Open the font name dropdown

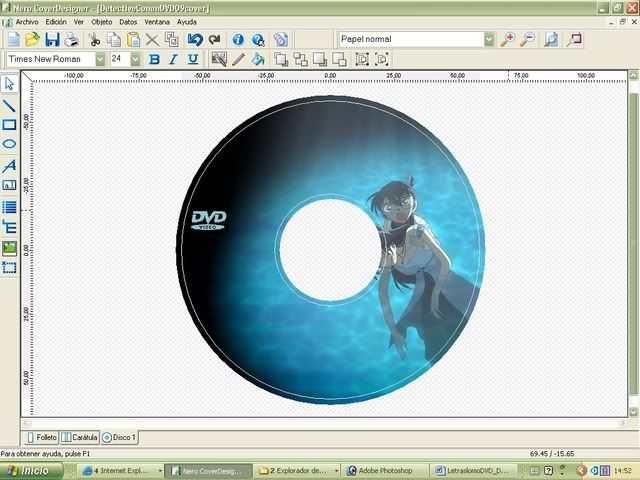[x=100, y=60]
